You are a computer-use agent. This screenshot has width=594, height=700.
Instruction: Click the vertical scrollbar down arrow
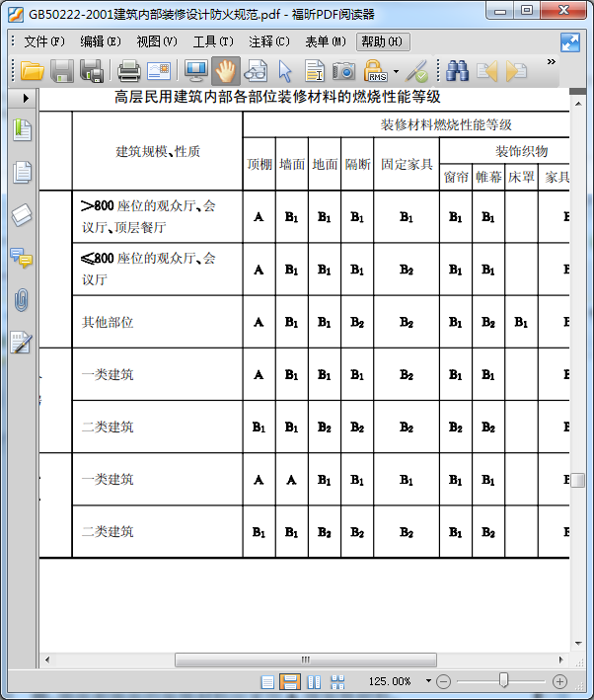(578, 644)
